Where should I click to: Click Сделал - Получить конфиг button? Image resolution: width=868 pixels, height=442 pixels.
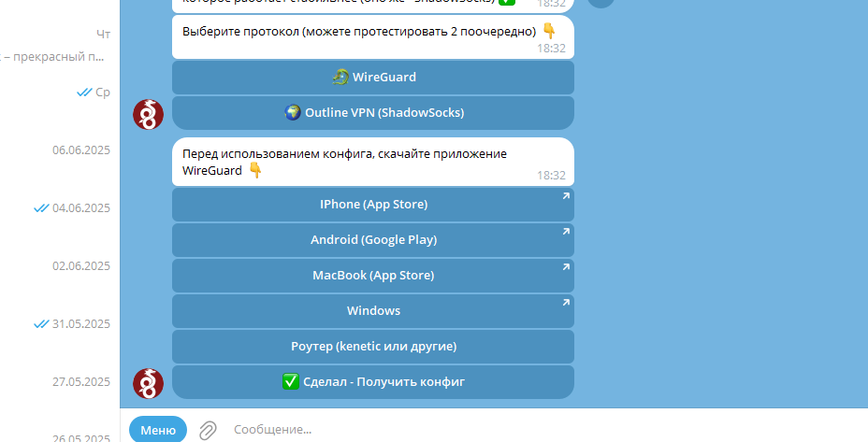tap(373, 381)
